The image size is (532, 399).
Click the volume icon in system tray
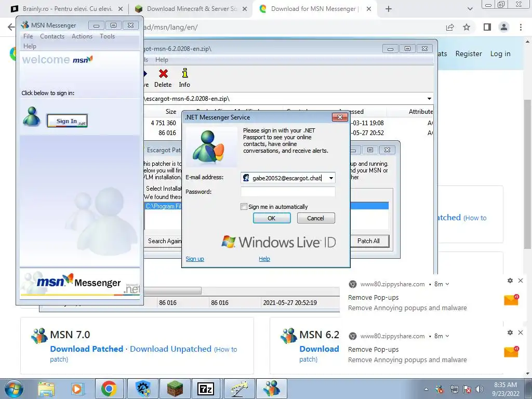[x=479, y=389]
